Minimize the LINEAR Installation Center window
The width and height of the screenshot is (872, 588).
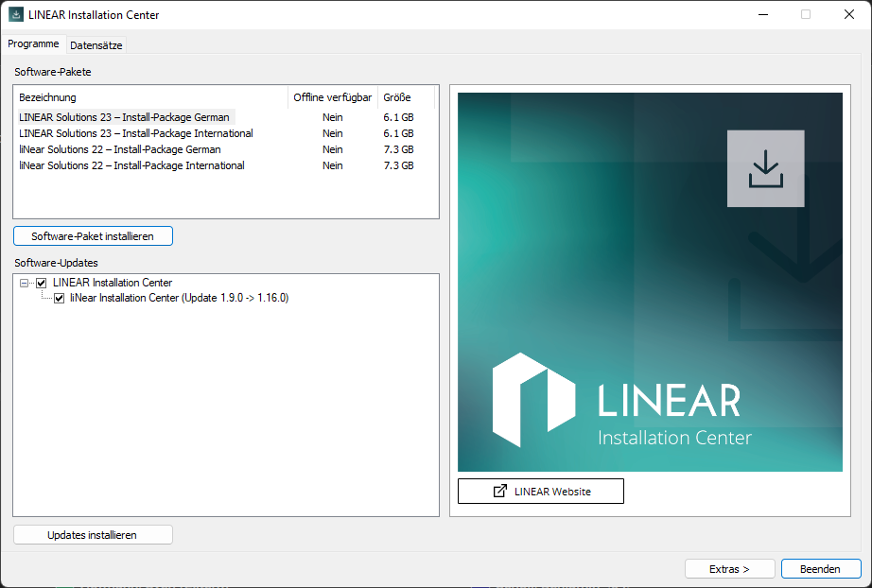point(763,15)
